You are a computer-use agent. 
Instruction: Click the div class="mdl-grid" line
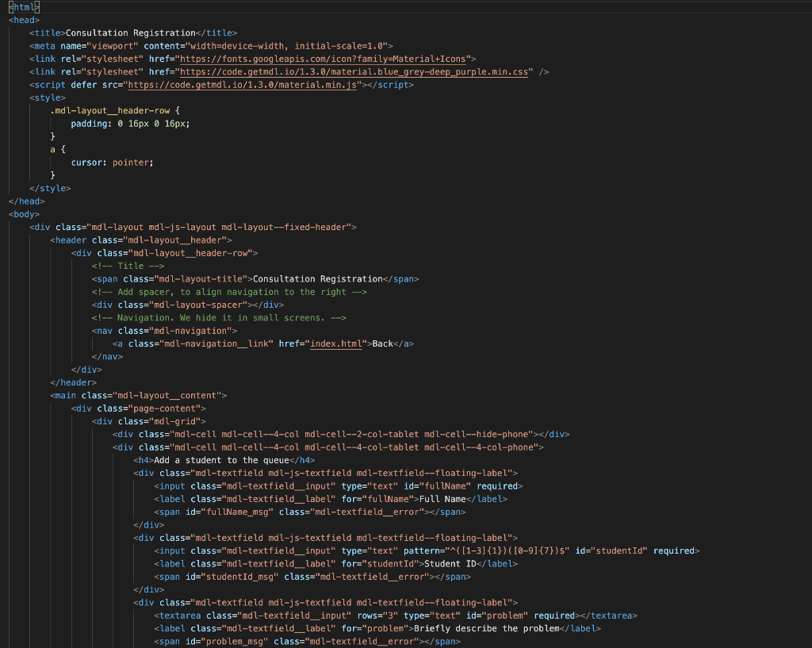[148, 422]
